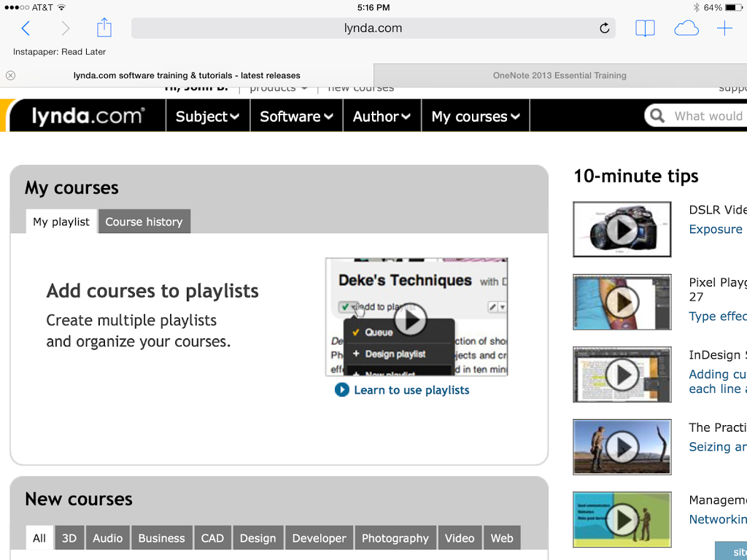Filter new courses by Web
Screen dimensions: 747x560
click(502, 538)
